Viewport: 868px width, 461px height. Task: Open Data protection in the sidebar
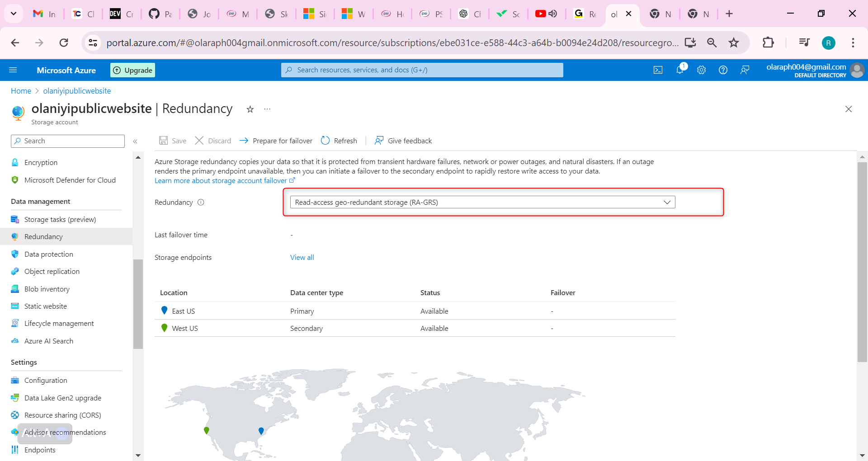click(49, 254)
